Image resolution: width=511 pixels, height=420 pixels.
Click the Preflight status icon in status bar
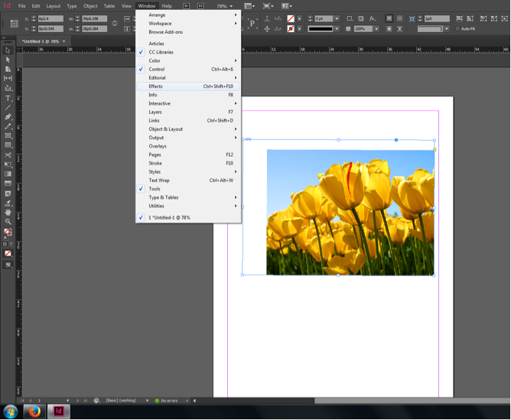tap(157, 400)
